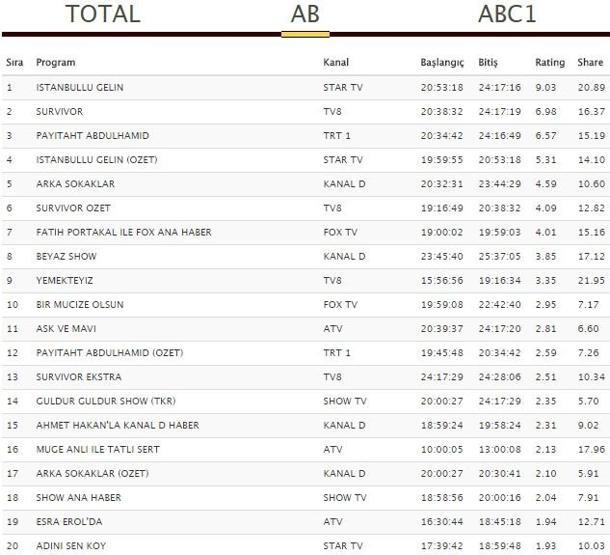Click the rating value 9.03
The height and width of the screenshot is (555, 610).
(x=545, y=88)
